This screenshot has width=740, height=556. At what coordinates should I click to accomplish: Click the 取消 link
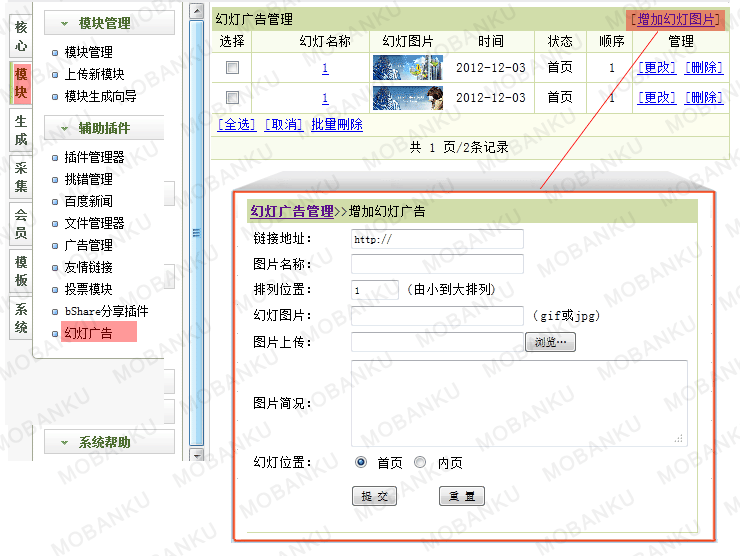click(x=283, y=125)
